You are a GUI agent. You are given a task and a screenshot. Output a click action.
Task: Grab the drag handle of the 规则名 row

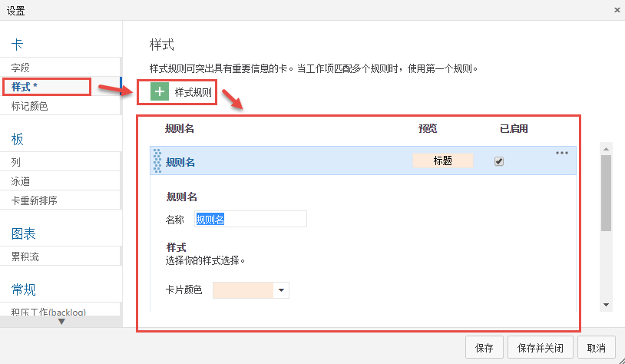pyautogui.click(x=157, y=160)
